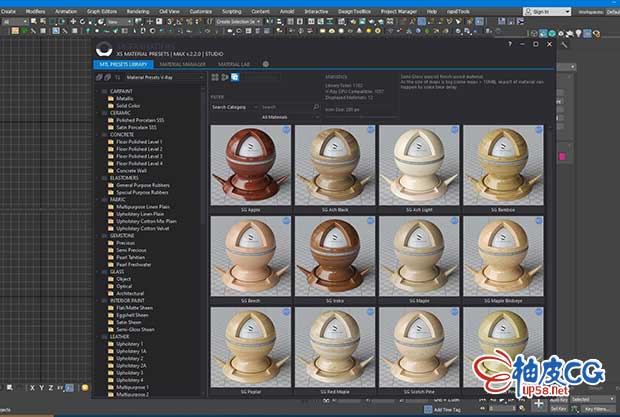
Task: Open the Select by Name tool
Action: point(43,21)
